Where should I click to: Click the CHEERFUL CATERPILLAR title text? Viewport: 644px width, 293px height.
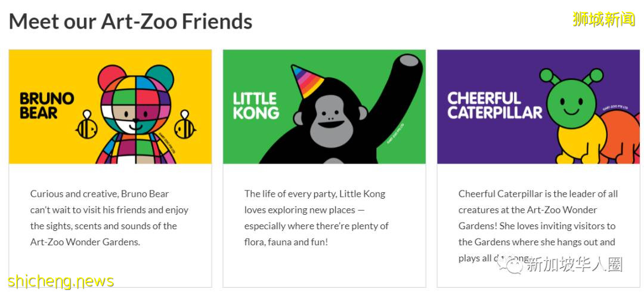494,106
